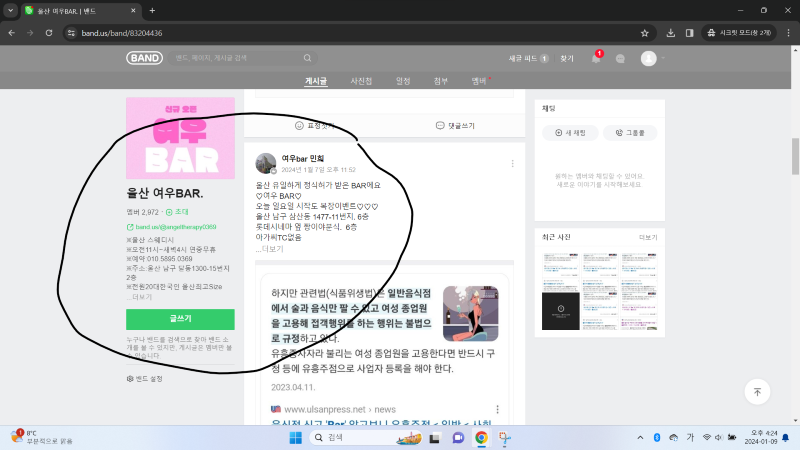Click the Bluetooth tray icon
This screenshot has width=800, height=450.
click(x=657, y=438)
